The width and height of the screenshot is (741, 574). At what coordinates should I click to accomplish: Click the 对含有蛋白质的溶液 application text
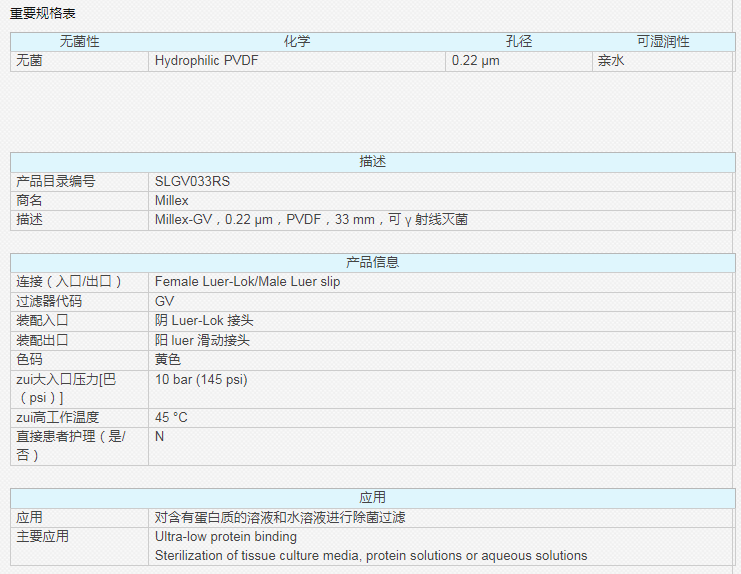(280, 518)
